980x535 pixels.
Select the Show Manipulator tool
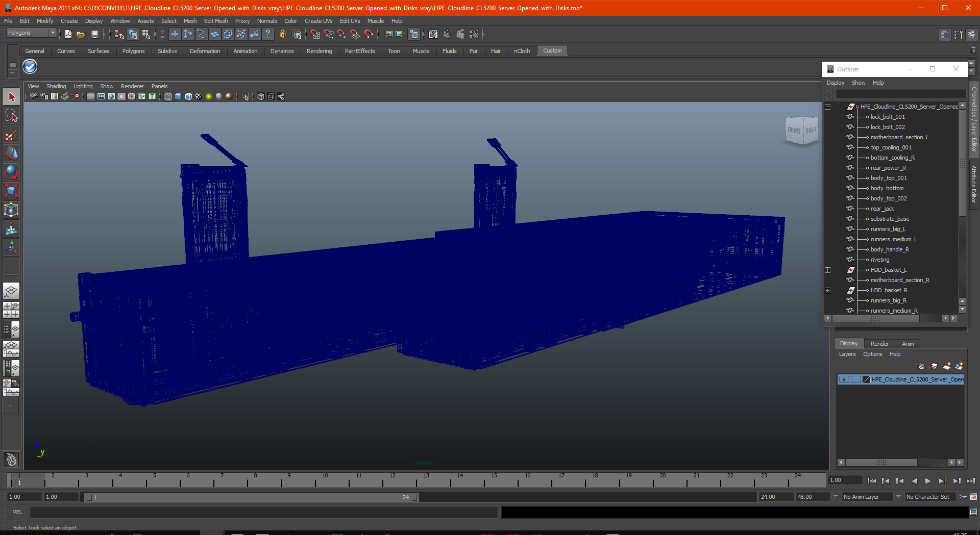click(11, 248)
